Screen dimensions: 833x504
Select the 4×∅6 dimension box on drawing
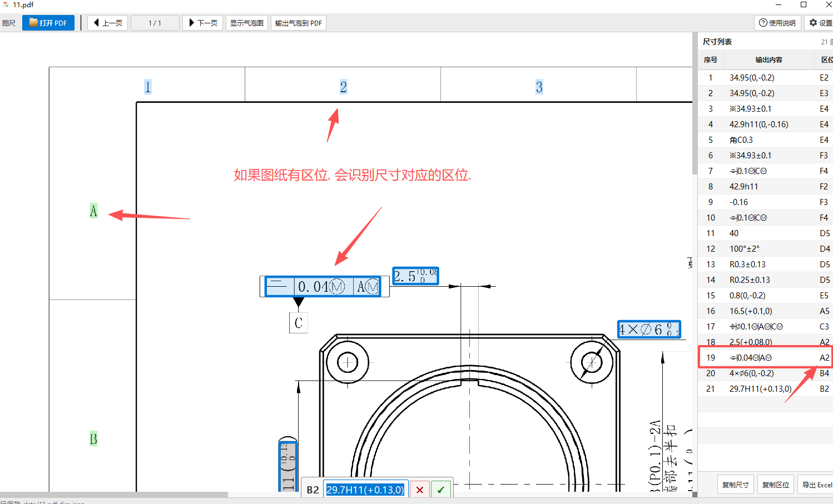tap(649, 330)
